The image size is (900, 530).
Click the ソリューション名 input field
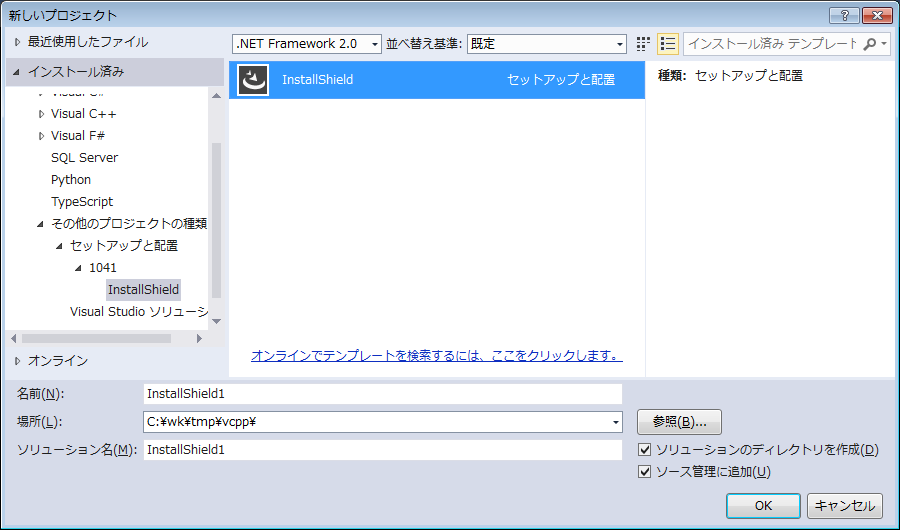383,450
